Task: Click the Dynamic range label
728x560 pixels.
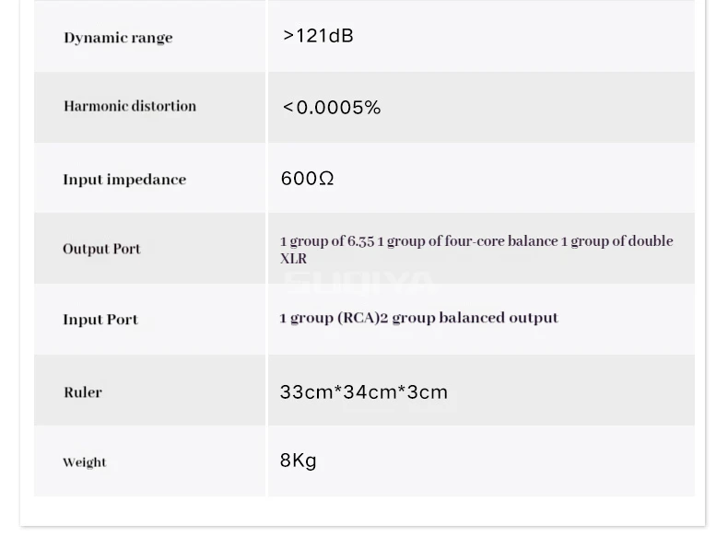Action: coord(118,38)
